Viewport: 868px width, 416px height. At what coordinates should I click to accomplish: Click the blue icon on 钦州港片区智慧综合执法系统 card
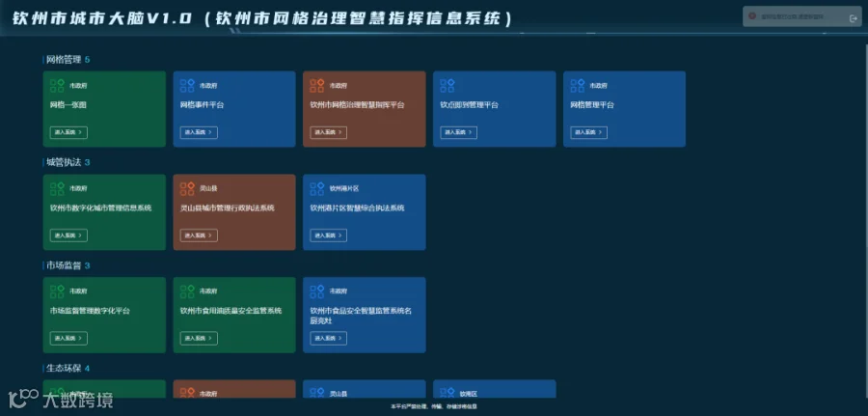pos(317,188)
